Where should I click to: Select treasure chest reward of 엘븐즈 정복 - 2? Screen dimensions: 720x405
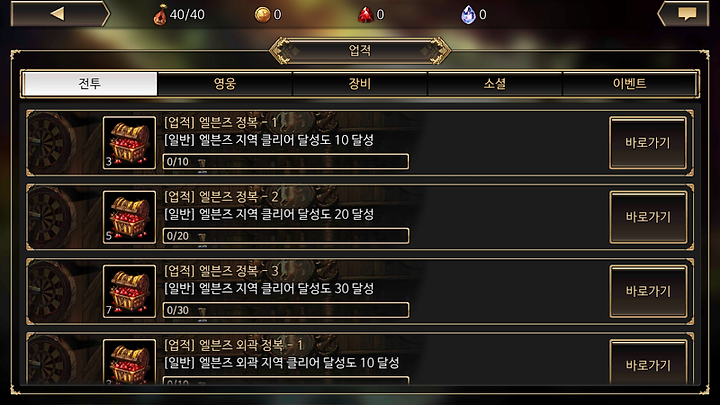[x=129, y=217]
